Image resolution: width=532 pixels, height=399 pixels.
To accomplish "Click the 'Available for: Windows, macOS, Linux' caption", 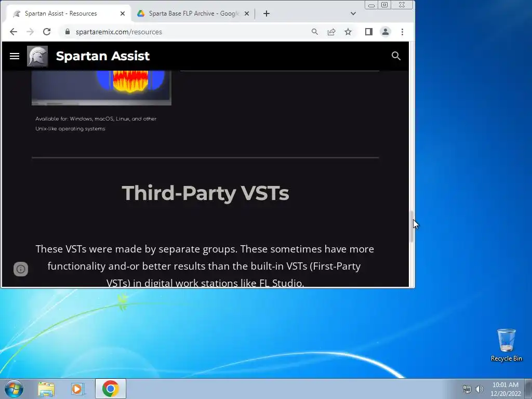I will 96,124.
